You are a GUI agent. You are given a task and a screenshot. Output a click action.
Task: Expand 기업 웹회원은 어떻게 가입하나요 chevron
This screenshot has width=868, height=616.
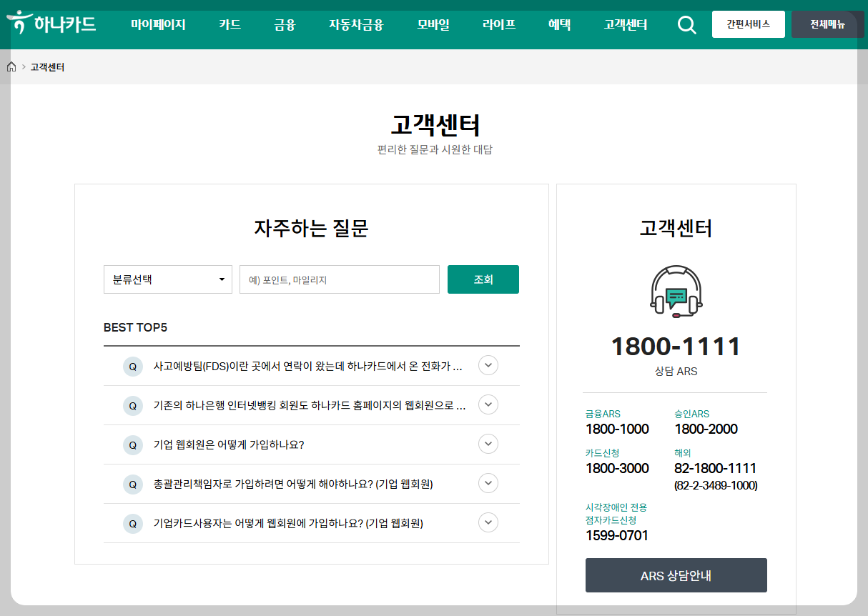tap(488, 444)
